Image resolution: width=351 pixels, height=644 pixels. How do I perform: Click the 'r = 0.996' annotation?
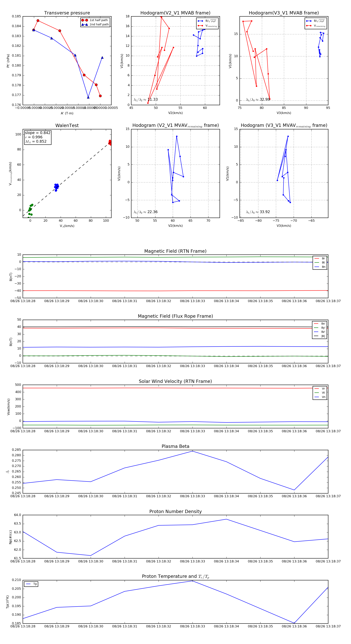point(34,137)
